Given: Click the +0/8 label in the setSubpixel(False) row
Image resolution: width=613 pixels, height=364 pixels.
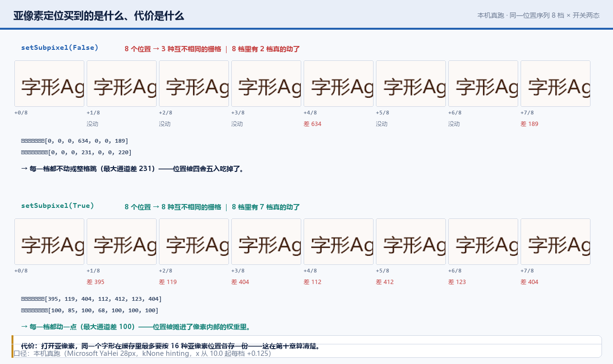Looking at the screenshot, I should pyautogui.click(x=21, y=113).
